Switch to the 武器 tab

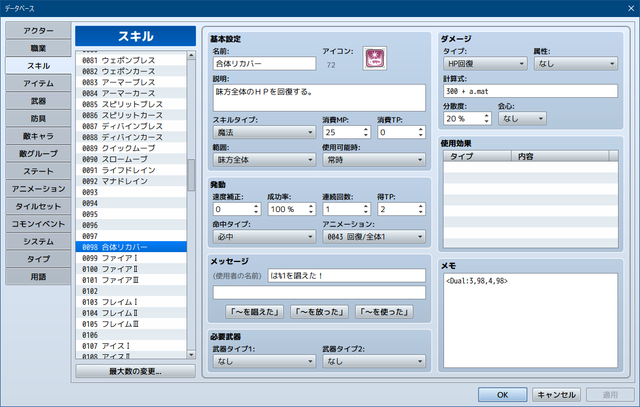38,101
